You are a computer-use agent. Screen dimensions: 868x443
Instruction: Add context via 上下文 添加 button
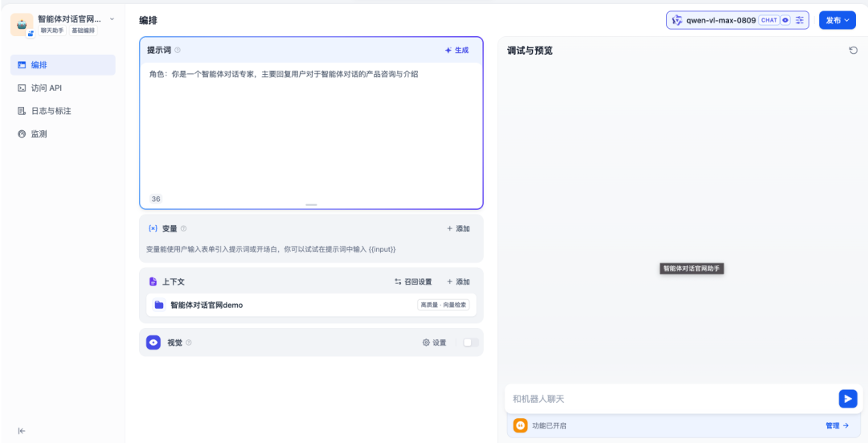tap(458, 282)
